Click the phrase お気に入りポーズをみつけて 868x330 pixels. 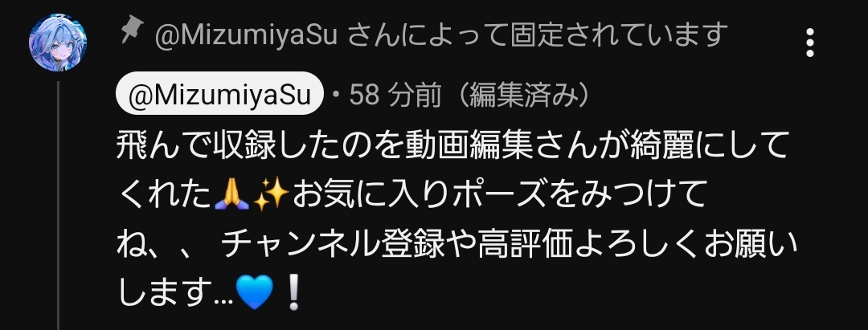click(499, 194)
